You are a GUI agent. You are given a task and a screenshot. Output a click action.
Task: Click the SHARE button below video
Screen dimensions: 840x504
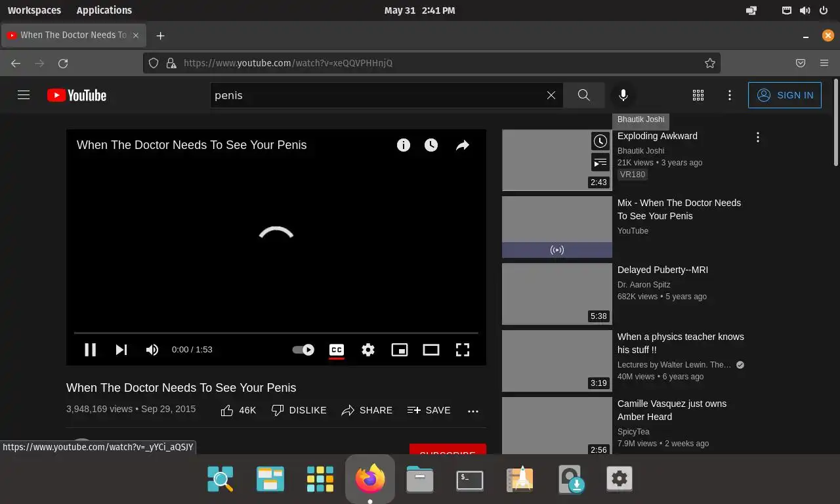(x=367, y=410)
